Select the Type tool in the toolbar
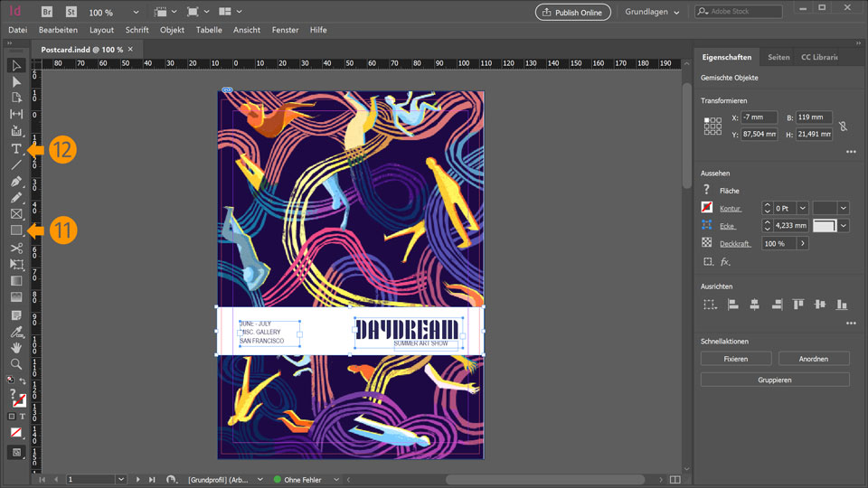Image resolution: width=868 pixels, height=488 pixels. click(x=16, y=148)
